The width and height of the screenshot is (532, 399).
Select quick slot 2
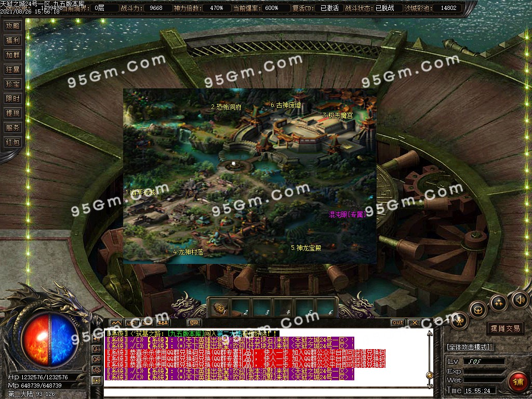tap(241, 309)
